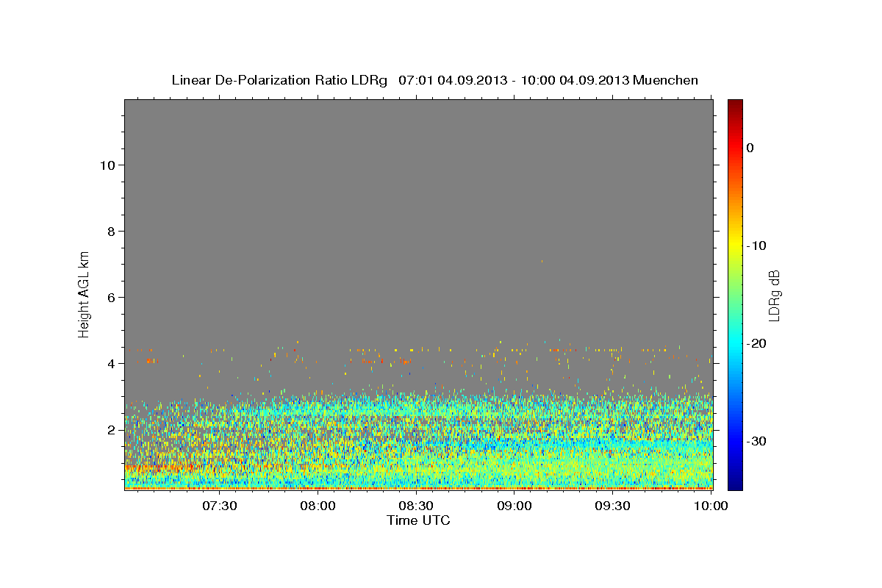Click the height axis label 6
The image size is (882, 588).
(112, 297)
